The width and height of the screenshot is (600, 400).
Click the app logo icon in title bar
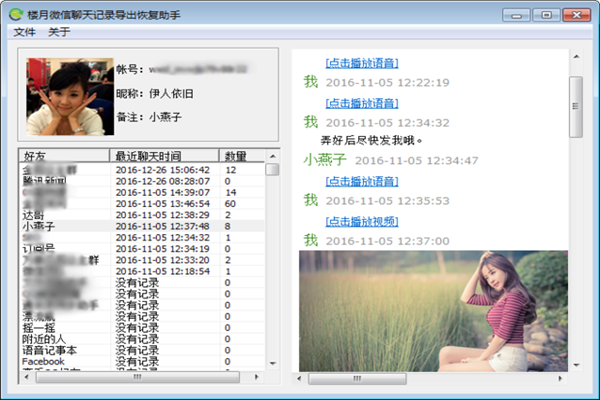[x=16, y=15]
